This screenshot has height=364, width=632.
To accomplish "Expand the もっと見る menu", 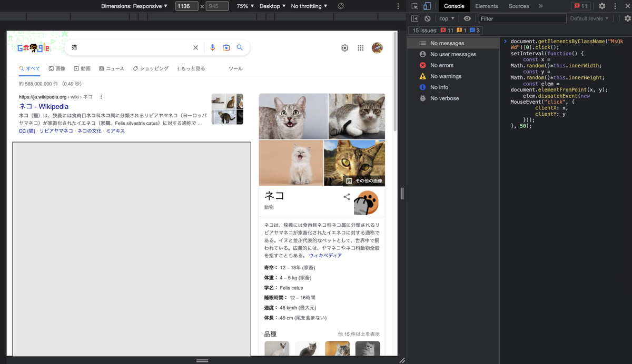I will click(191, 68).
